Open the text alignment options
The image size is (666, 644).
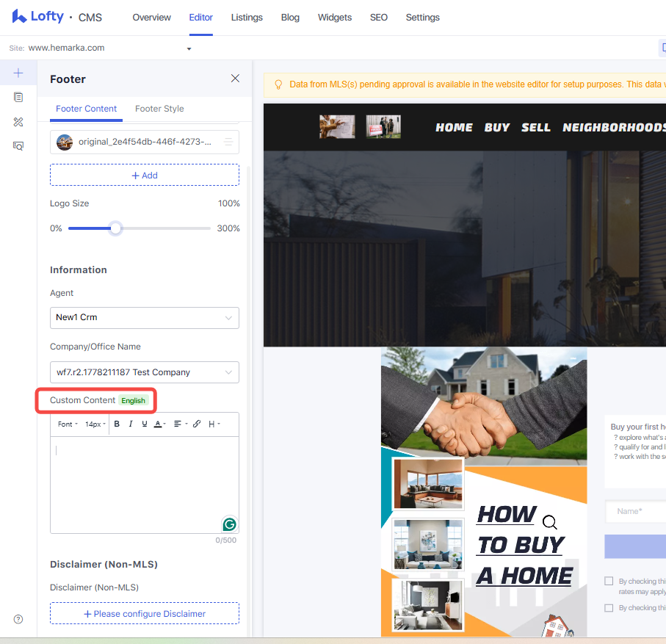pos(181,424)
